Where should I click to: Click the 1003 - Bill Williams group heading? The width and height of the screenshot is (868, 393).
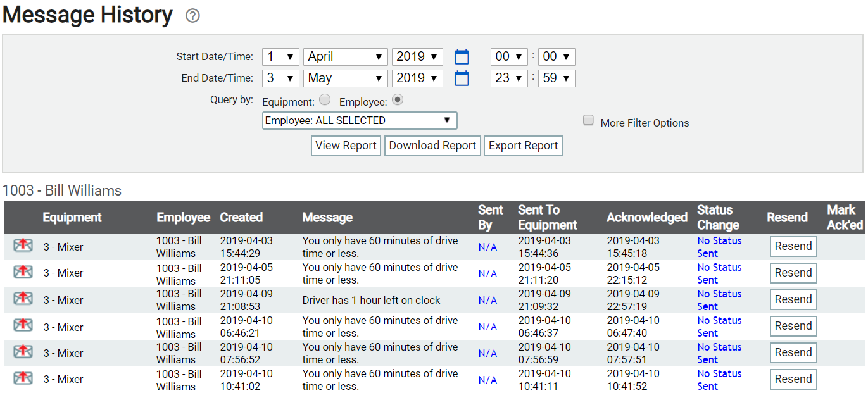coord(62,190)
